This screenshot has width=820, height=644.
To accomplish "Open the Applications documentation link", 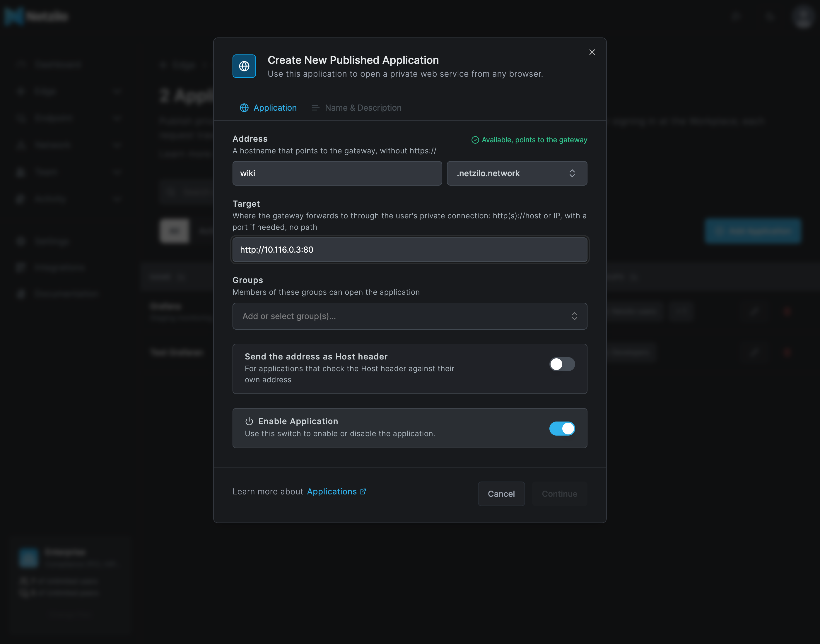I will (x=336, y=492).
